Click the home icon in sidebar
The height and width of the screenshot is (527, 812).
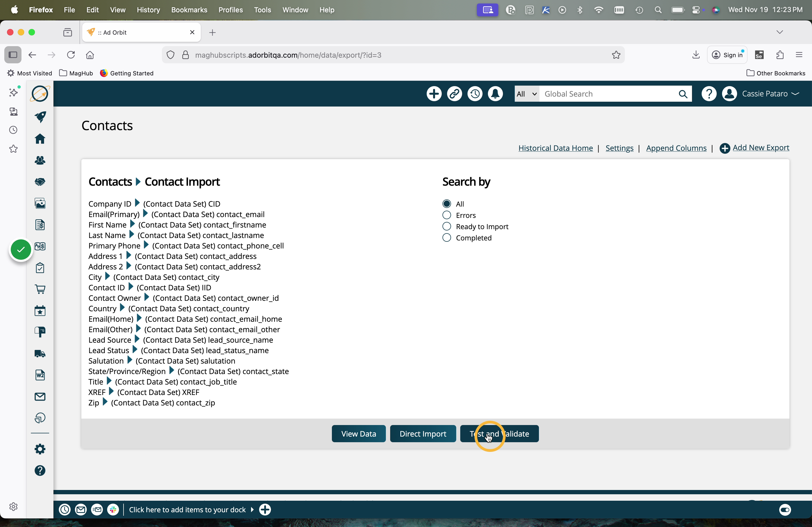[40, 139]
